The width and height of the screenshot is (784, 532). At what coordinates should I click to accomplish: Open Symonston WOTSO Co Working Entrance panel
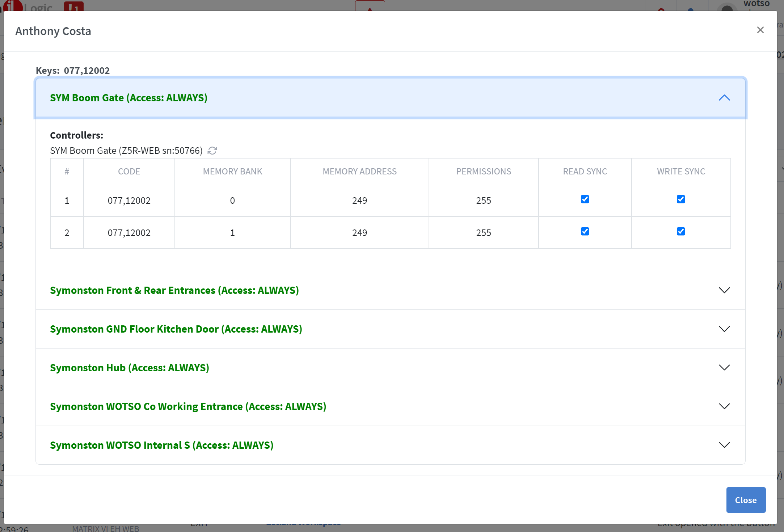point(188,406)
